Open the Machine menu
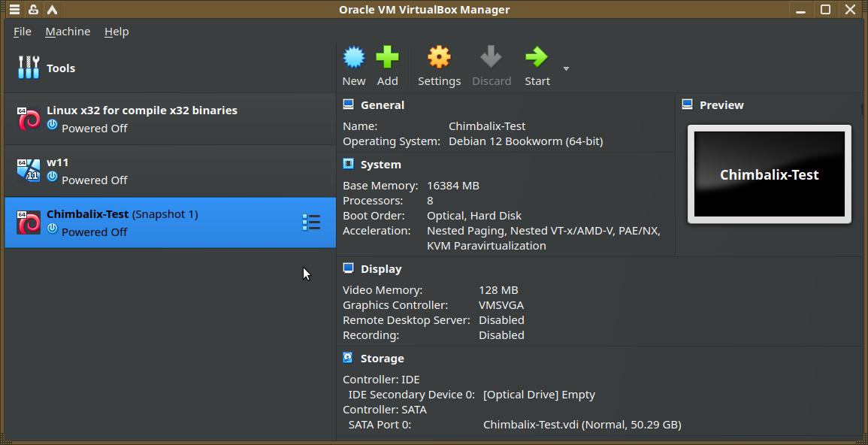 pos(68,32)
